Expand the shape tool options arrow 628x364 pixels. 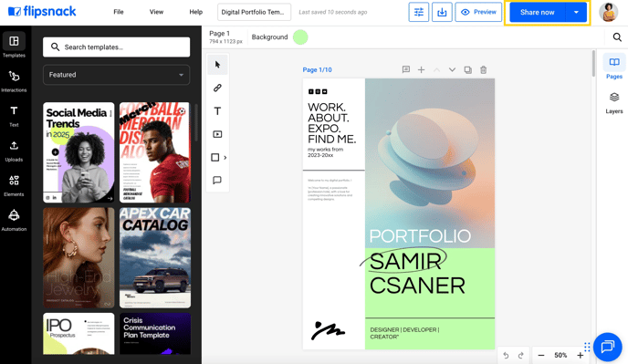[x=225, y=158]
